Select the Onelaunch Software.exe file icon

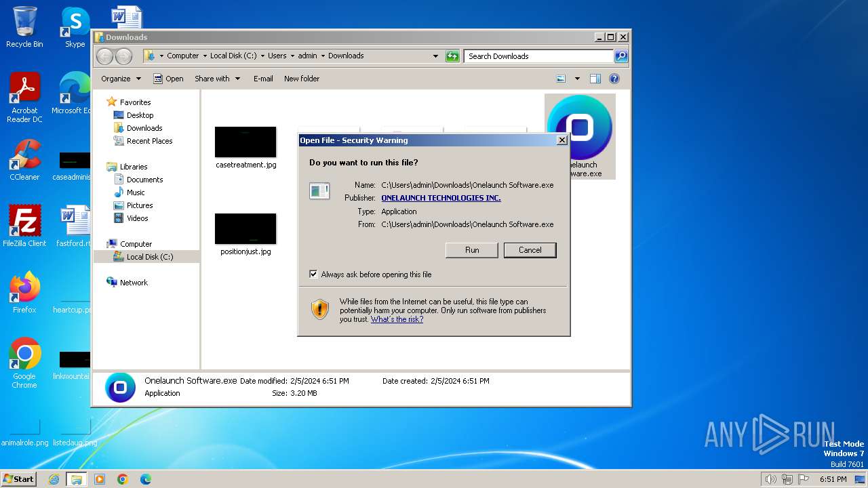(x=580, y=127)
